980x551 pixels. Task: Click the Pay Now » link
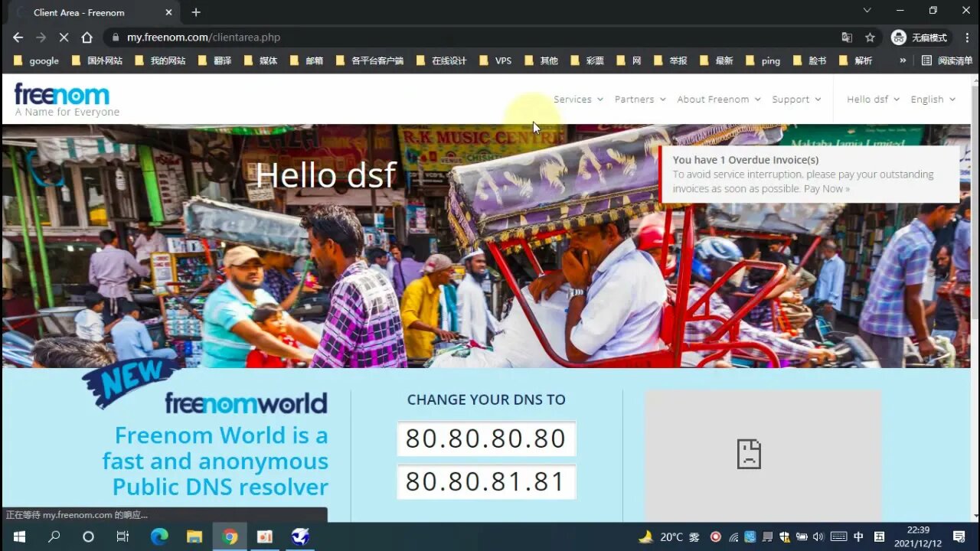[826, 188]
